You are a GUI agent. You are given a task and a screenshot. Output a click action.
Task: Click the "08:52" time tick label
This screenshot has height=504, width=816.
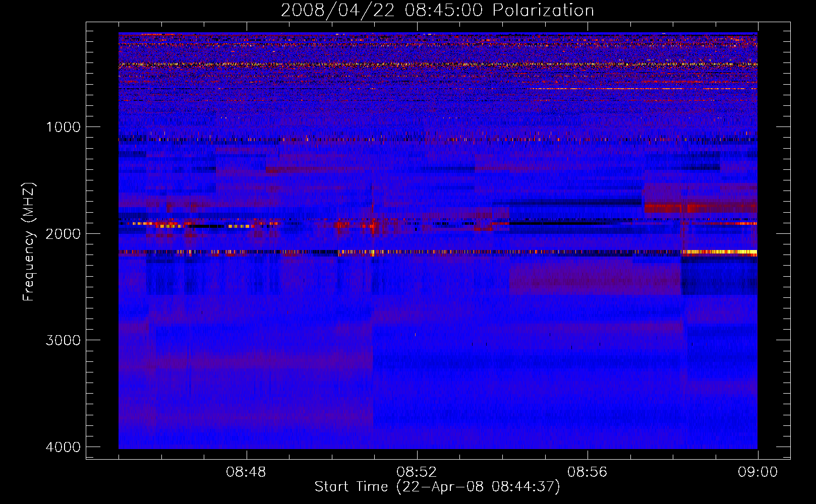(x=417, y=472)
